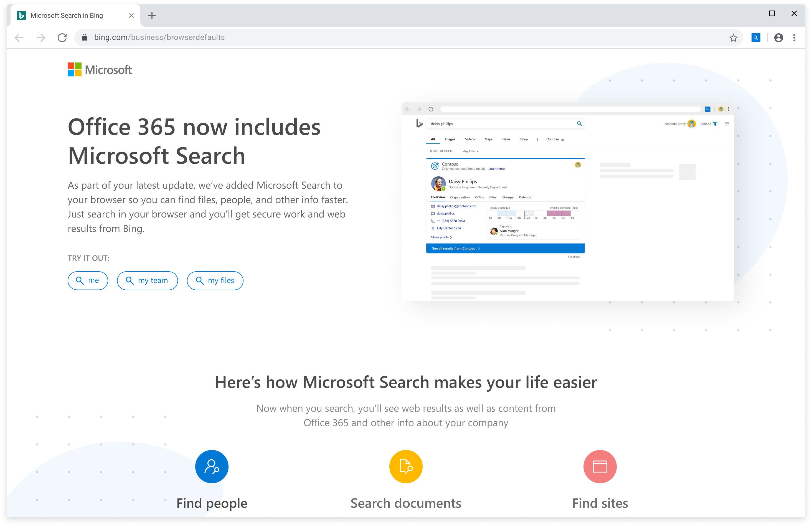Open the hamburger menu in the Bing preview
The height and width of the screenshot is (526, 812).
[x=727, y=124]
